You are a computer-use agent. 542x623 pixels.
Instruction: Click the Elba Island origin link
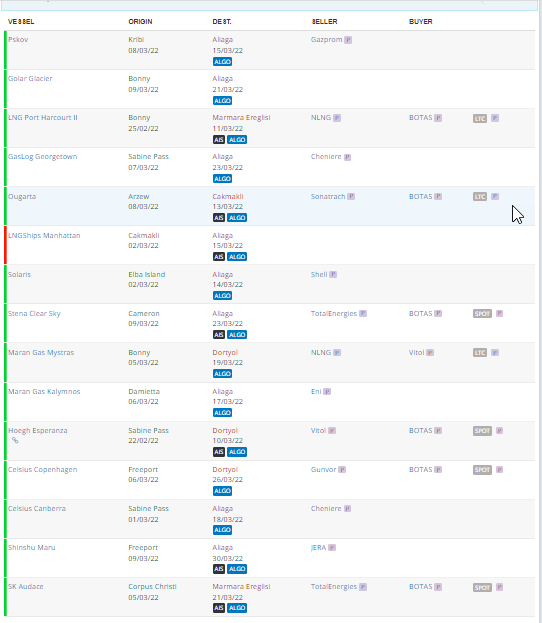pos(147,275)
